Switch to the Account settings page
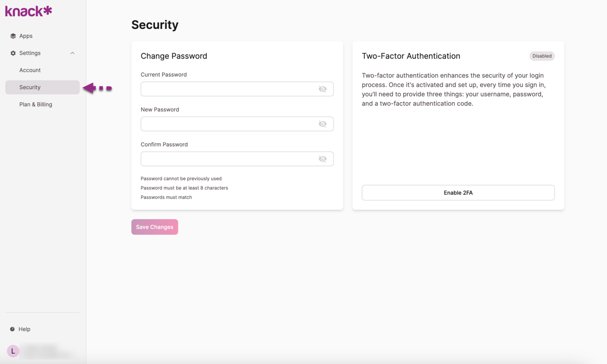Viewport: 607px width, 364px height. coord(30,70)
